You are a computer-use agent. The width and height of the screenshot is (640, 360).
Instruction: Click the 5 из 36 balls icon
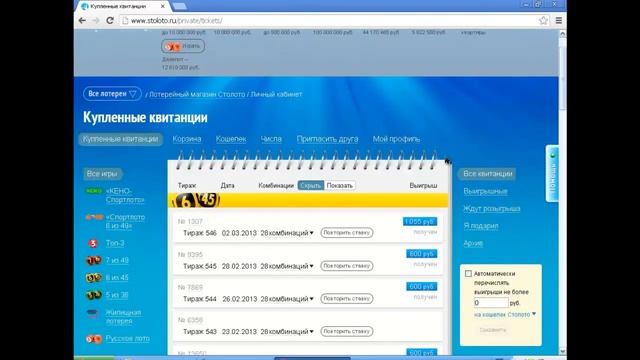coord(93,295)
